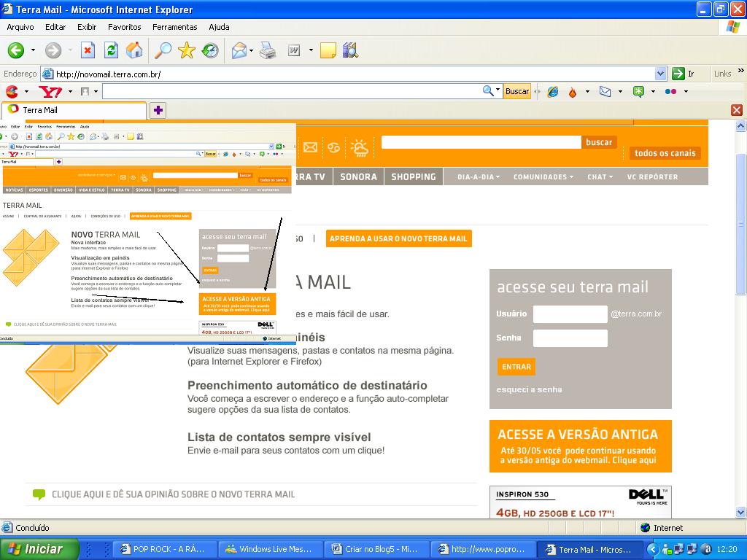Expand the CHAT menu on Terra
747x560 pixels.
pyautogui.click(x=600, y=176)
